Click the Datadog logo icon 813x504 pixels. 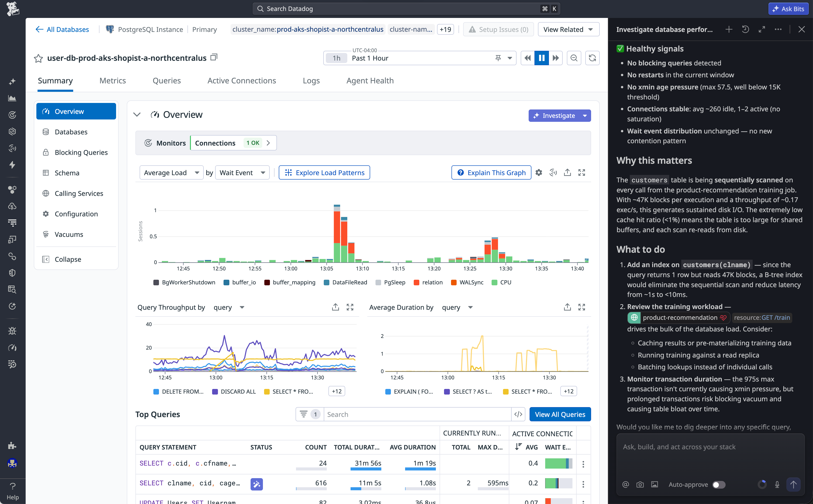click(x=13, y=9)
